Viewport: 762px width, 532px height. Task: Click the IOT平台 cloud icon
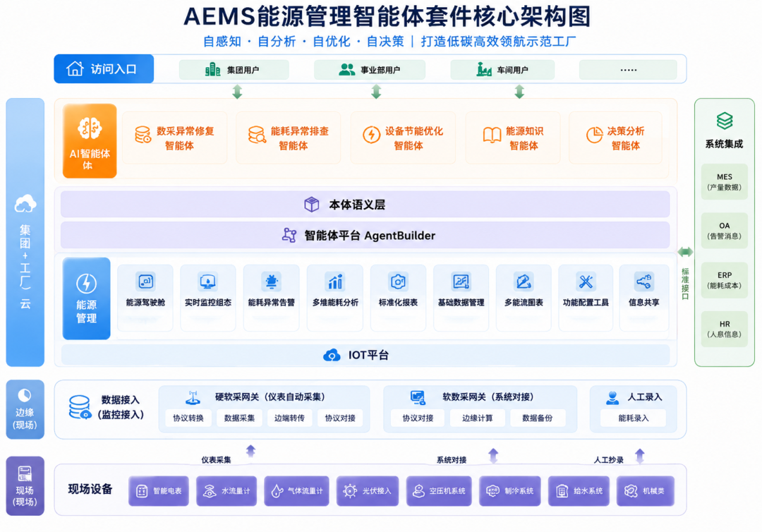[x=332, y=355]
